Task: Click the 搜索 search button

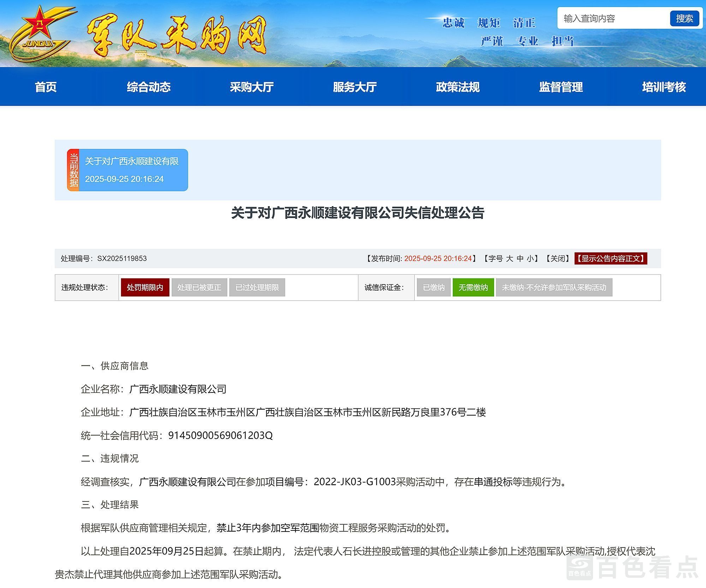Action: pos(684,18)
